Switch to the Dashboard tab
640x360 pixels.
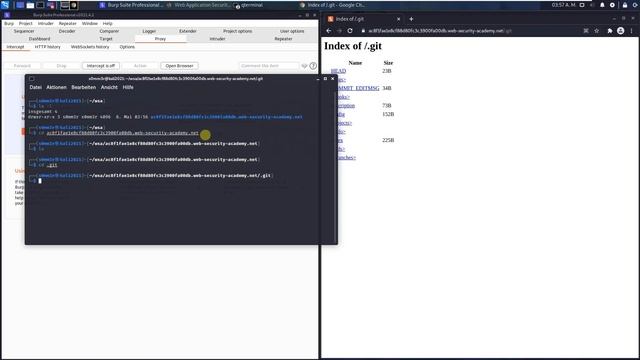(40, 39)
